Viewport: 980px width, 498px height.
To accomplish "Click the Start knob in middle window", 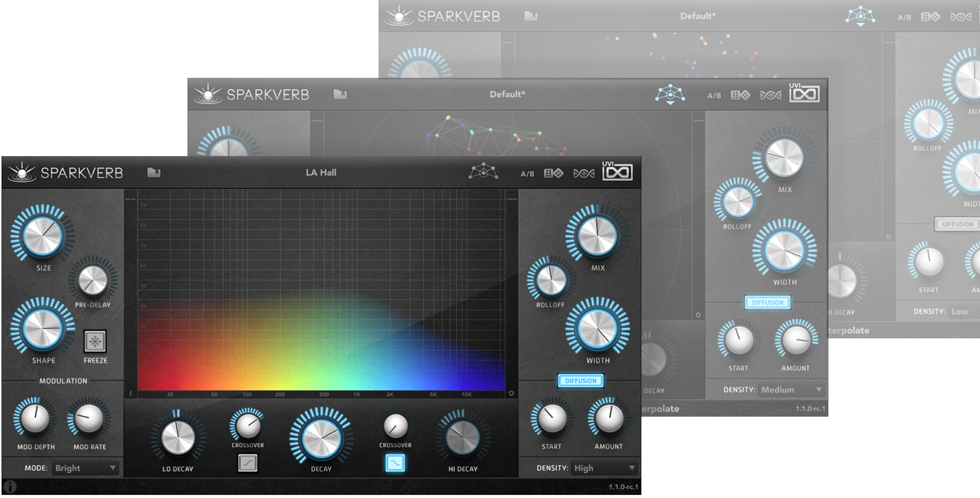I will point(738,340).
